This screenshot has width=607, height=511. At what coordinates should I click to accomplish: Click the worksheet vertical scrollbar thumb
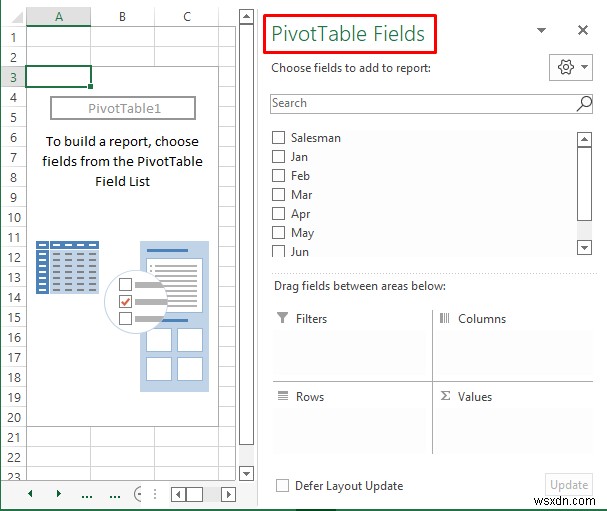246,234
